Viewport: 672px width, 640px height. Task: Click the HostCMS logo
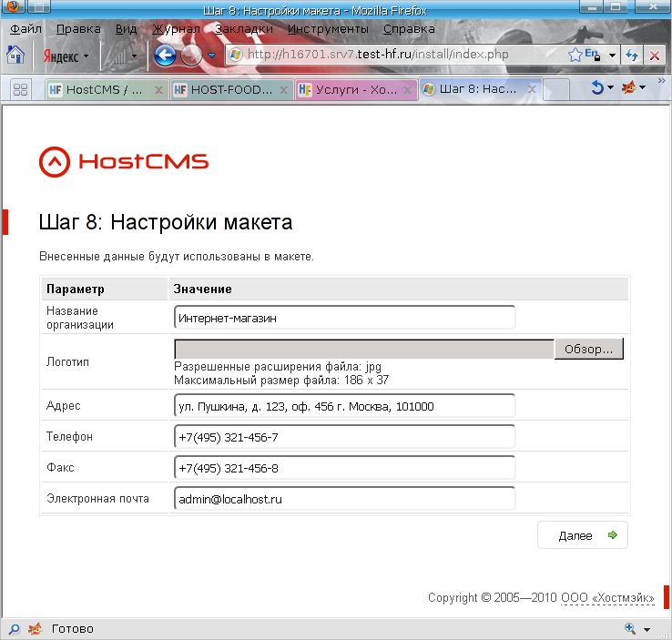(x=124, y=162)
